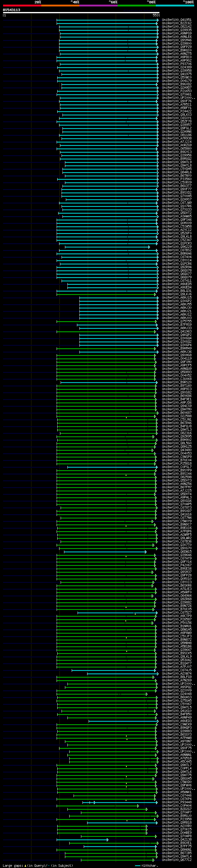Select the label UniRef100_B9GXD2

pos(177,84)
